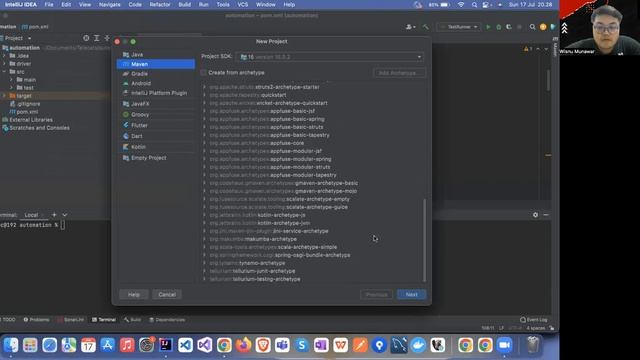
Task: Add new terminal tab with plus
Action: coord(54,215)
